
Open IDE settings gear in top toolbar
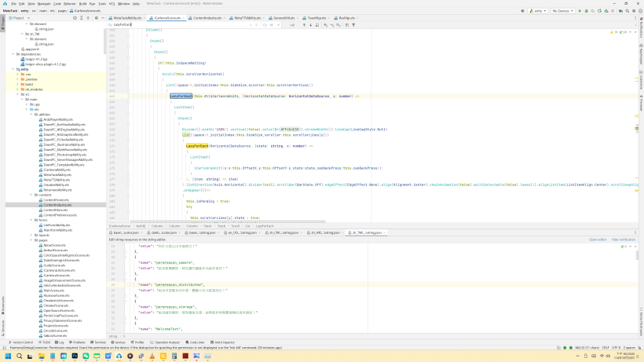[x=633, y=10]
